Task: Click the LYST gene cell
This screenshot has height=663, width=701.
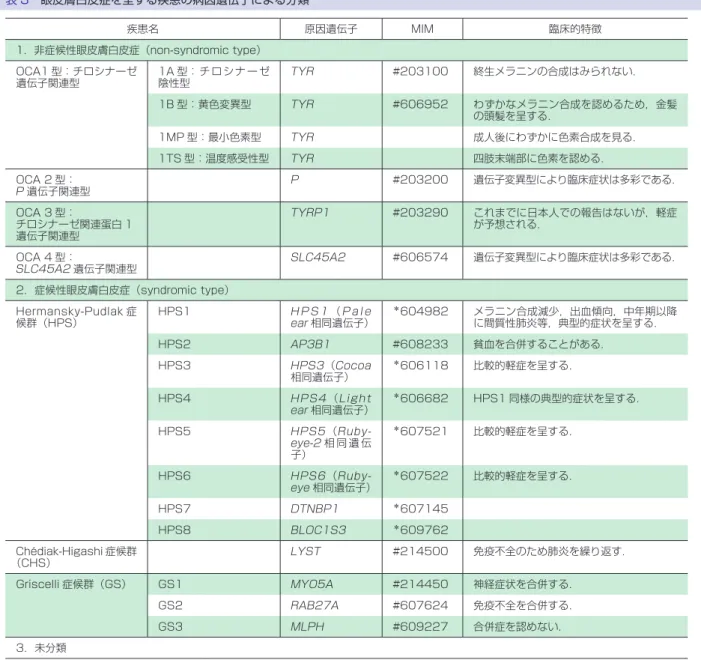Action: [x=331, y=557]
